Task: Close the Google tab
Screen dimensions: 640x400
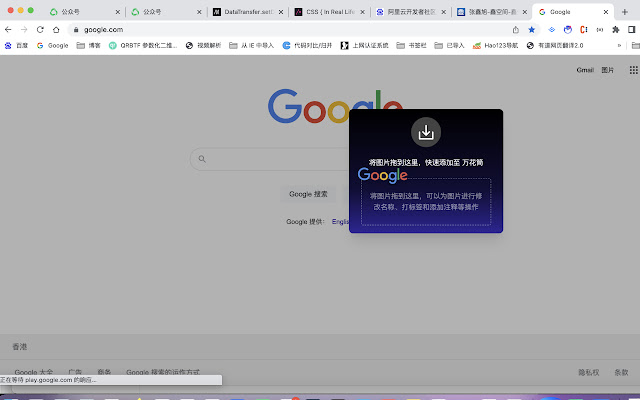Action: click(606, 12)
